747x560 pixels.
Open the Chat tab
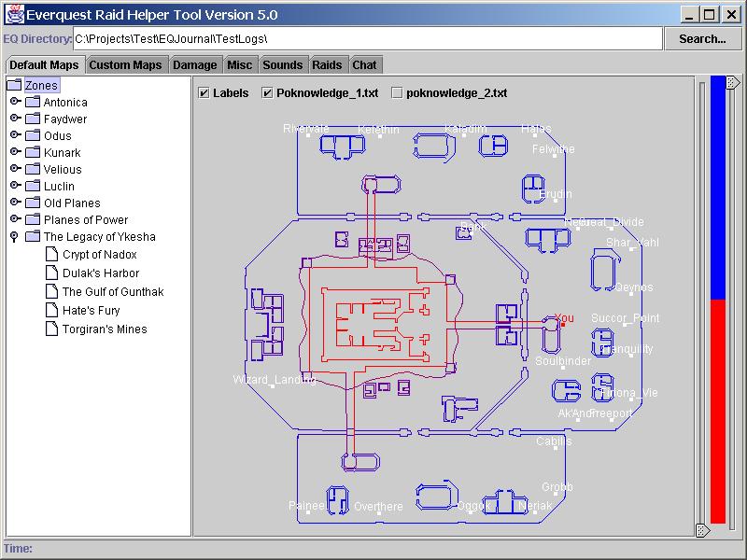click(364, 64)
